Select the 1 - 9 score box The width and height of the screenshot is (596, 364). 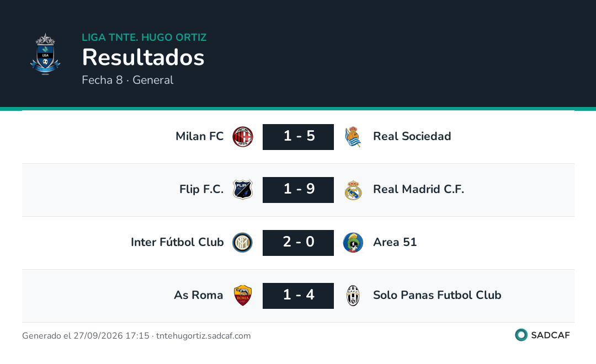pos(298,190)
